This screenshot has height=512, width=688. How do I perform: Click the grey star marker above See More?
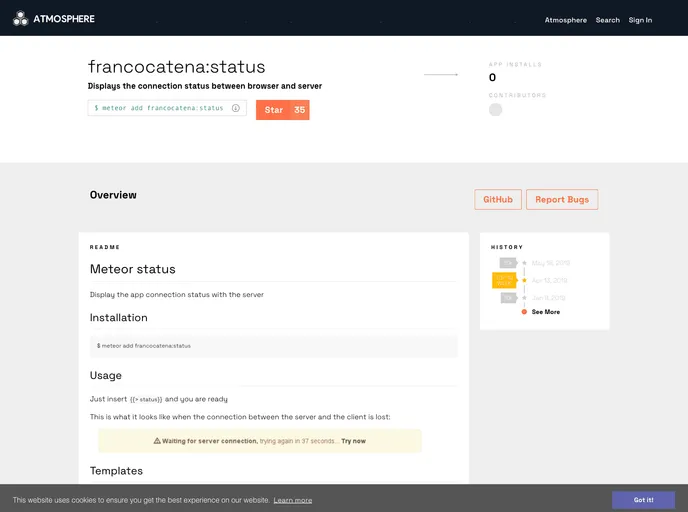coord(524,298)
